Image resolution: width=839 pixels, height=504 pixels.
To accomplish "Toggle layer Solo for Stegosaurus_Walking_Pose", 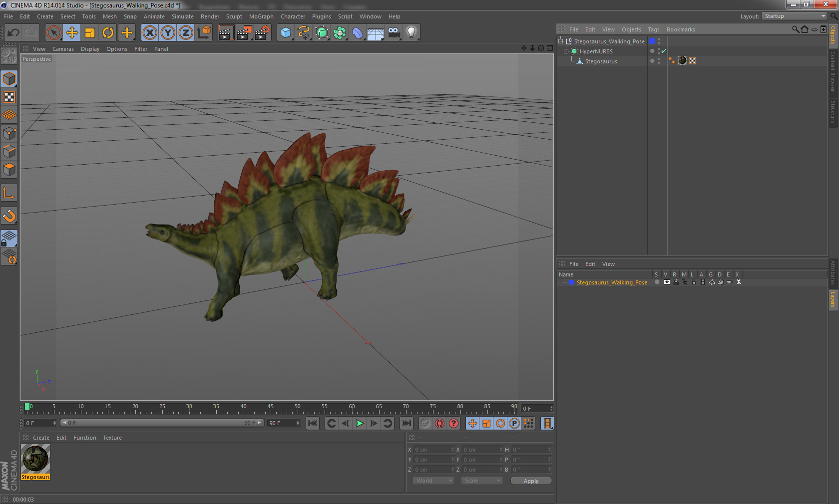I will [657, 282].
